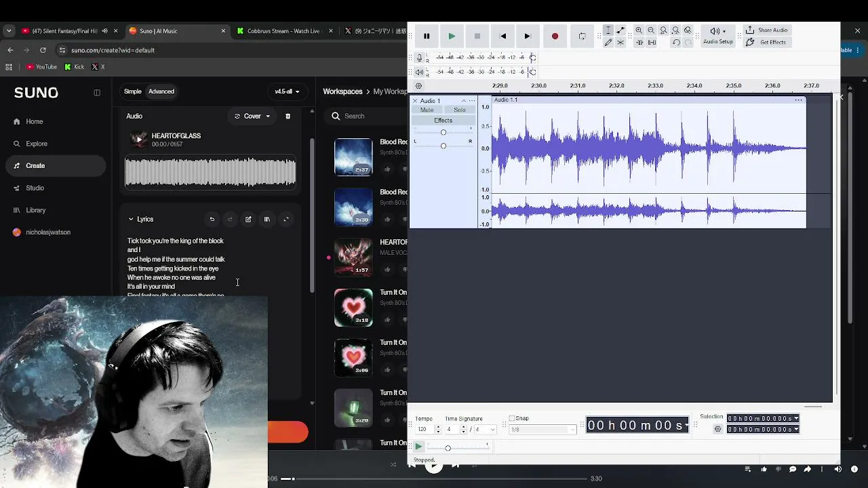Enable the Snap checkbox
This screenshot has width=868, height=488.
512,418
